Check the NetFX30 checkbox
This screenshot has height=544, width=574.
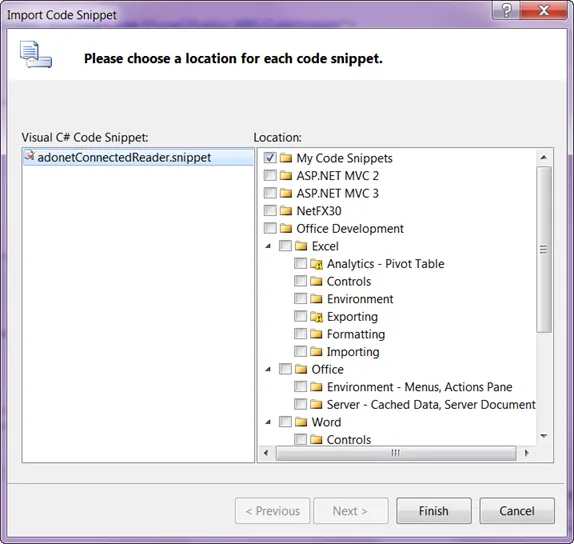pos(270,210)
